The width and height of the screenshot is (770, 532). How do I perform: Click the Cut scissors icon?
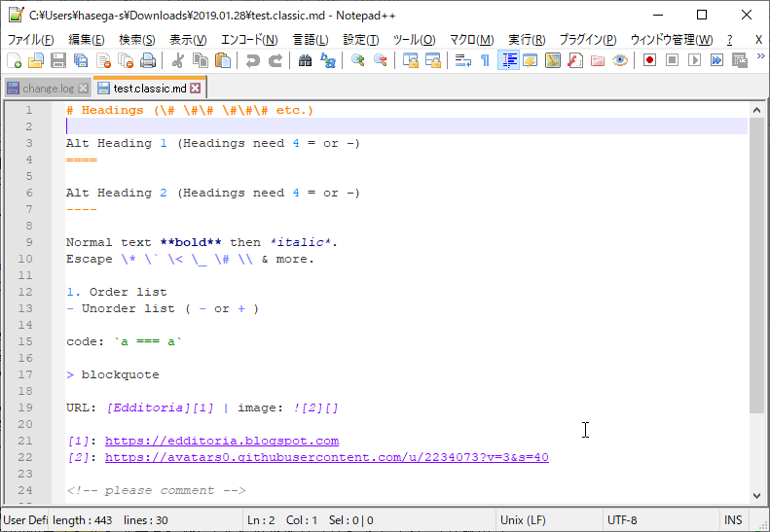point(178,60)
